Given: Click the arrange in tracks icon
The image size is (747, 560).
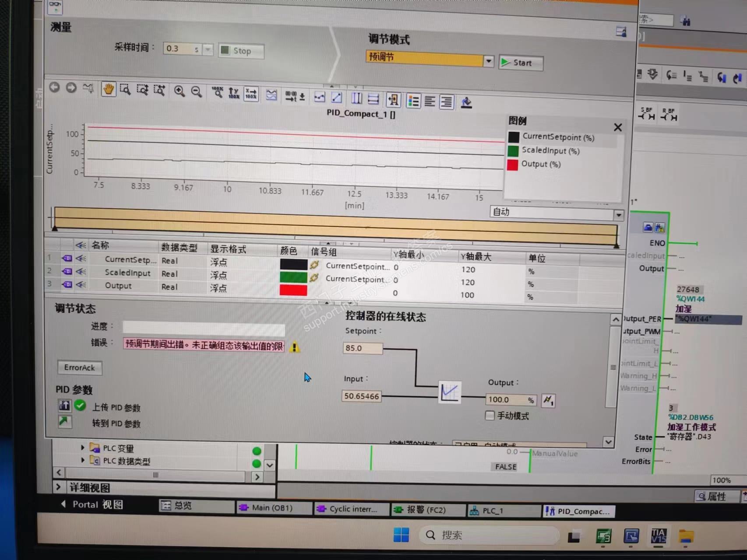Looking at the screenshot, I should (x=271, y=94).
